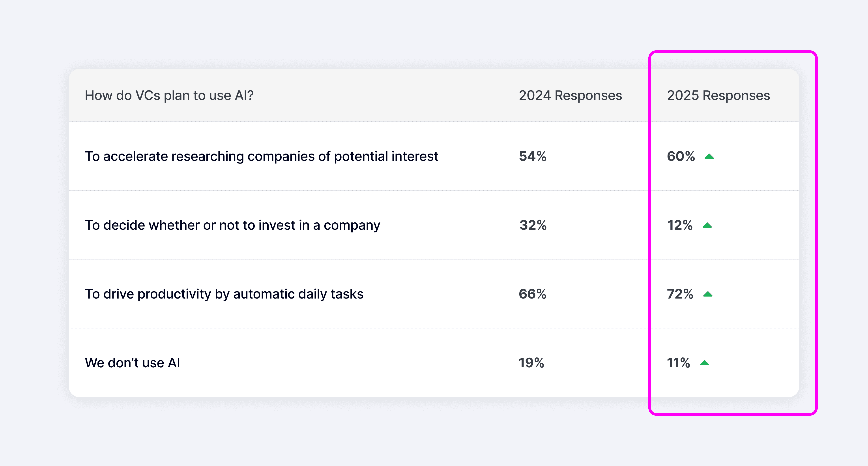Click the 60% value in 2025 column
This screenshot has width=868, height=466.
pos(681,156)
